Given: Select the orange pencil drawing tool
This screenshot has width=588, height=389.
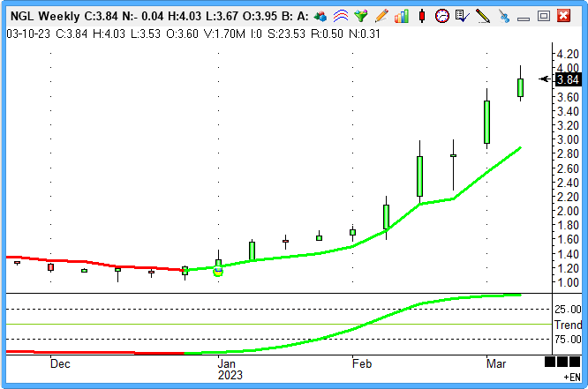Looking at the screenshot, I should point(381,15).
